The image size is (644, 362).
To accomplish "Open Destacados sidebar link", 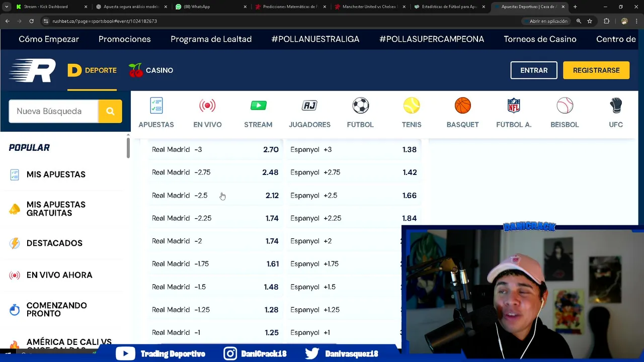I will [x=54, y=243].
